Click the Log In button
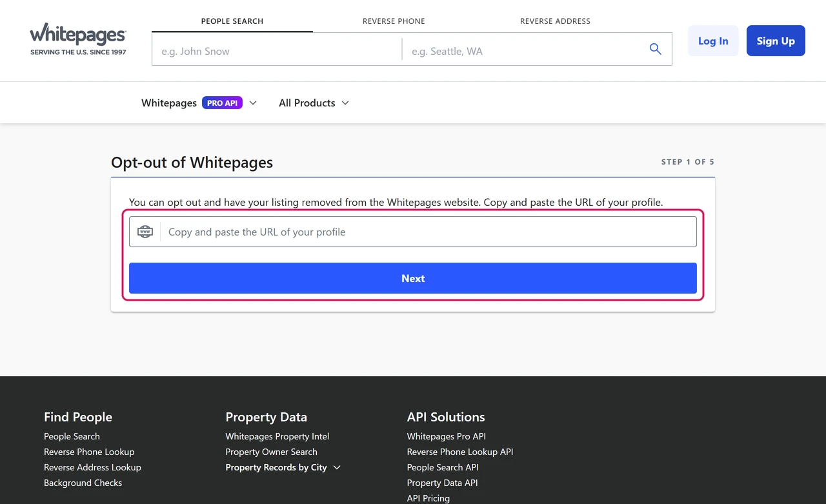826x504 pixels. click(713, 41)
